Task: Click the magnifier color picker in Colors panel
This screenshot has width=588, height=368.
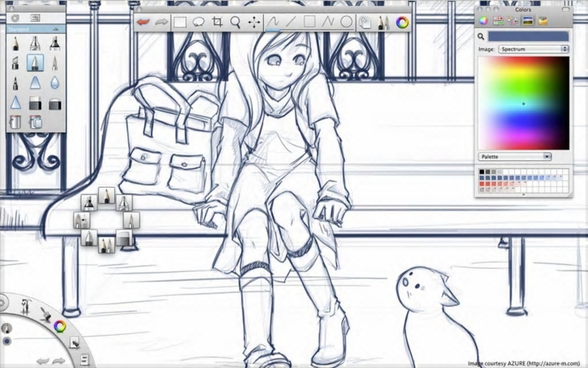Action: click(x=481, y=36)
